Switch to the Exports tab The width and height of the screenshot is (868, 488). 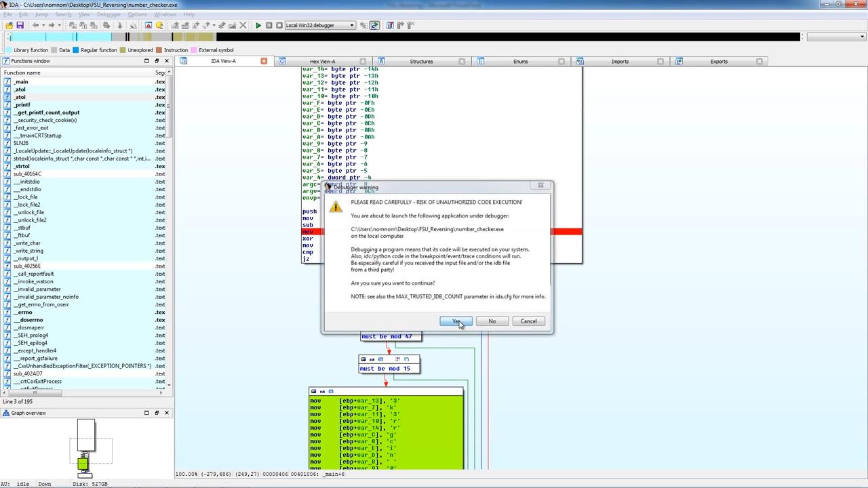719,61
